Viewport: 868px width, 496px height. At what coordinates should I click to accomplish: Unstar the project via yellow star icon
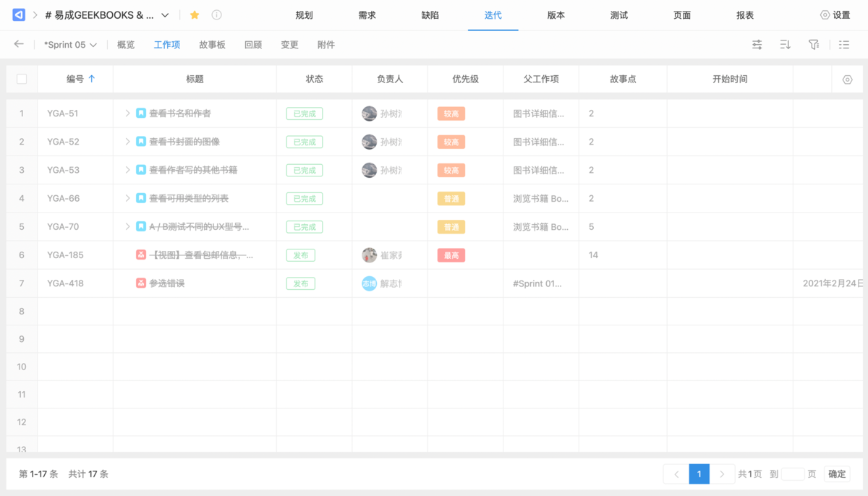(195, 15)
